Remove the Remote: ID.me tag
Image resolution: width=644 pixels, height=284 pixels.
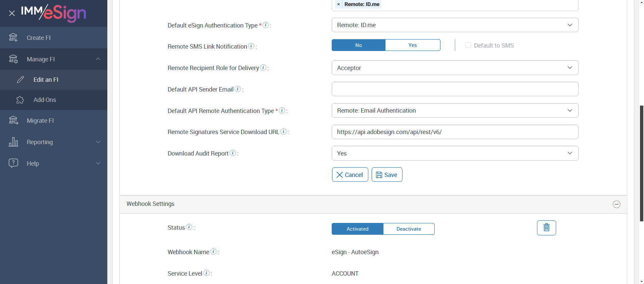pyautogui.click(x=338, y=4)
